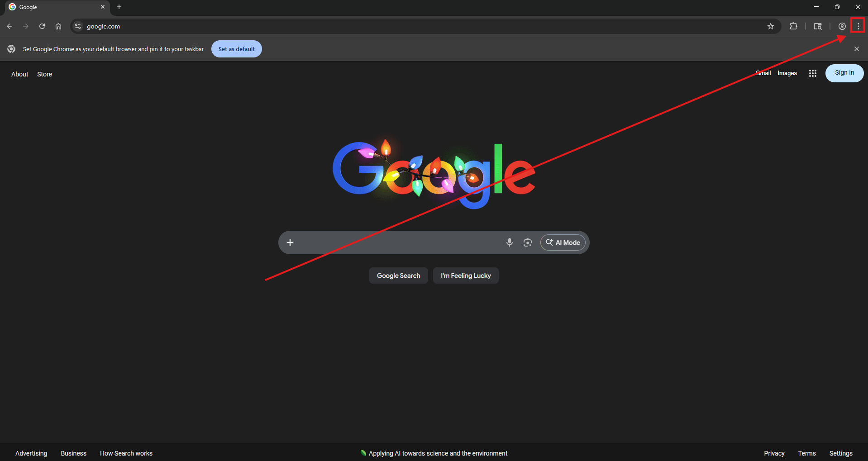Open the Advertising footer link
The height and width of the screenshot is (461, 868).
(x=31, y=453)
